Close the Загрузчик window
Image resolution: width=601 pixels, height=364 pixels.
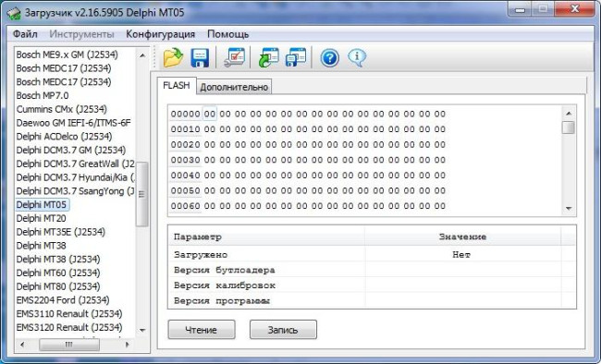pyautogui.click(x=575, y=9)
